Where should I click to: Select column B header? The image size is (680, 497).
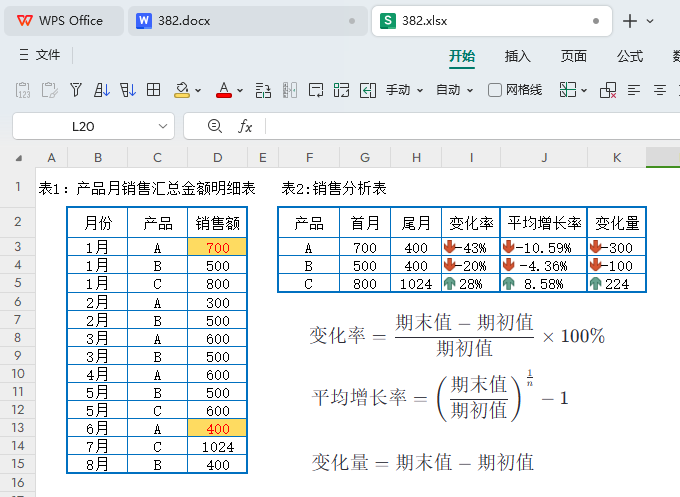(x=98, y=157)
